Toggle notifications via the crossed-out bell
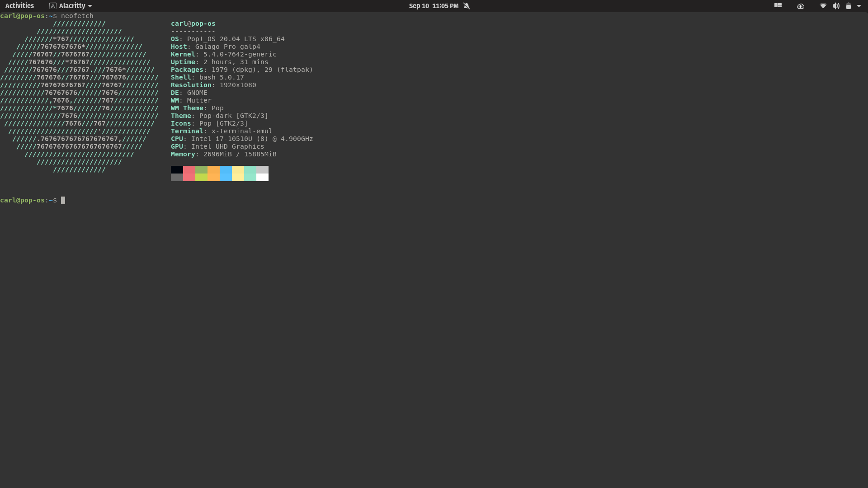 pyautogui.click(x=467, y=6)
